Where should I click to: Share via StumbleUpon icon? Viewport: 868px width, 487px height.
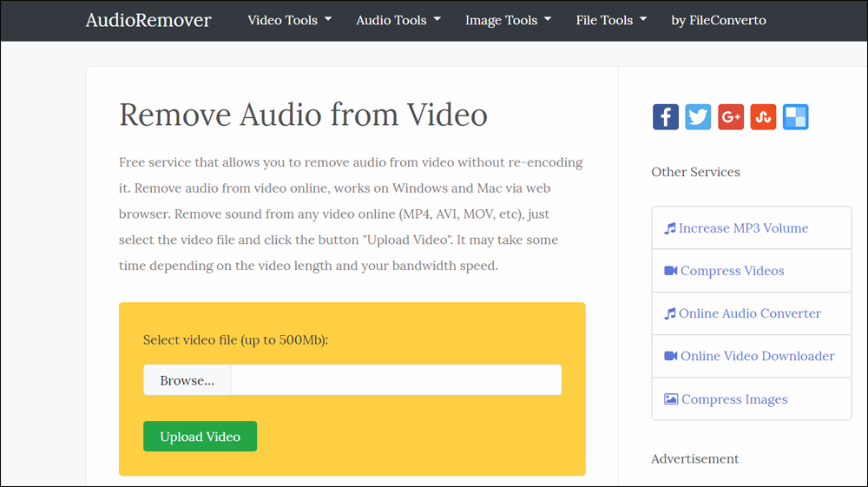coord(763,117)
